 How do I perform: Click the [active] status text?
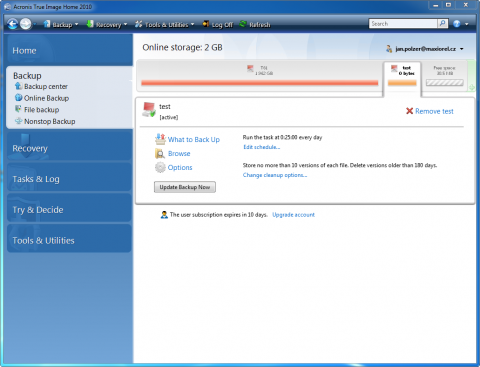click(169, 117)
